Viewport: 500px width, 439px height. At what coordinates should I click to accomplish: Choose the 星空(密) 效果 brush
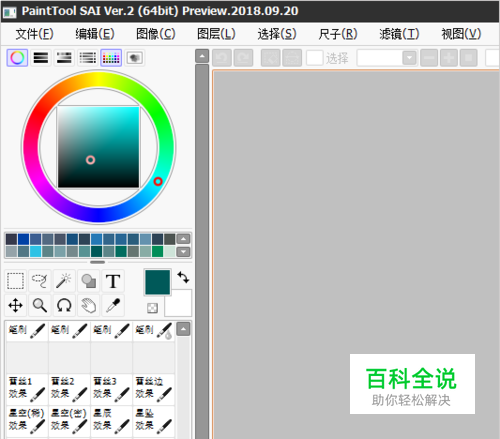(69, 421)
